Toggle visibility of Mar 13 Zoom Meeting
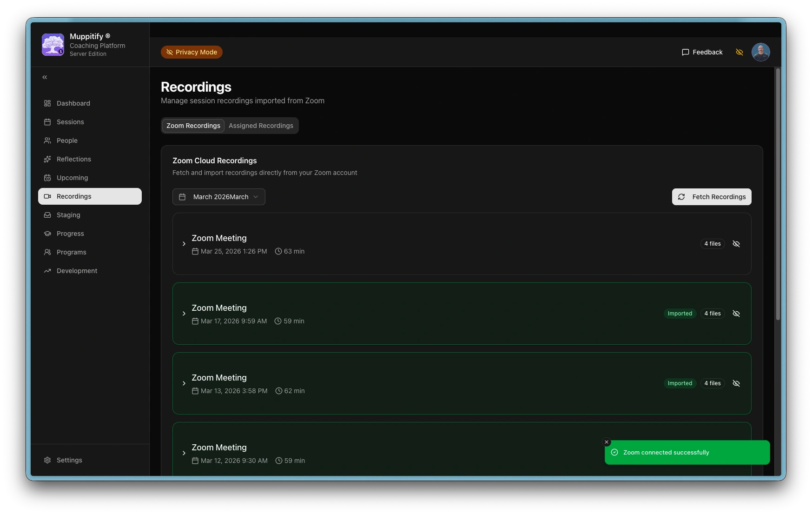The height and width of the screenshot is (515, 812). (736, 383)
